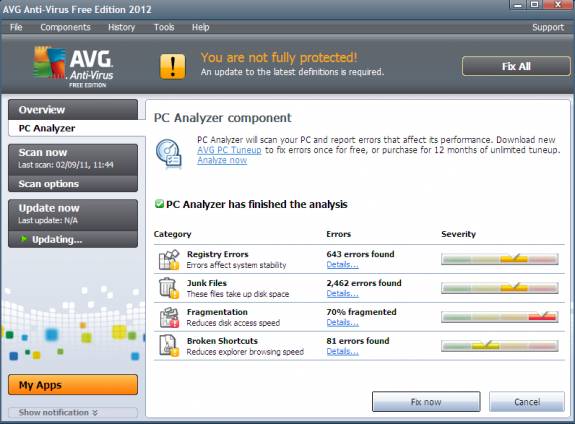
Task: Click the "You are not fully protected!" heading
Action: tap(279, 58)
